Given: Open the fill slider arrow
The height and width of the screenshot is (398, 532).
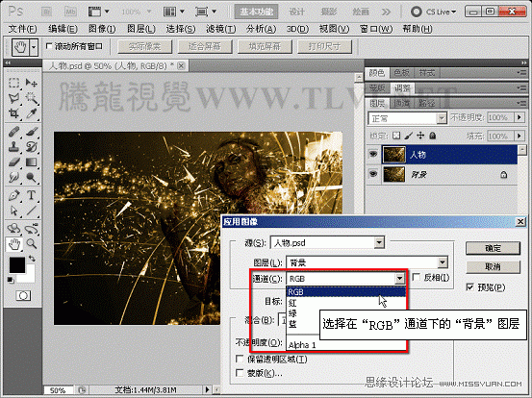Looking at the screenshot, I should 519,136.
